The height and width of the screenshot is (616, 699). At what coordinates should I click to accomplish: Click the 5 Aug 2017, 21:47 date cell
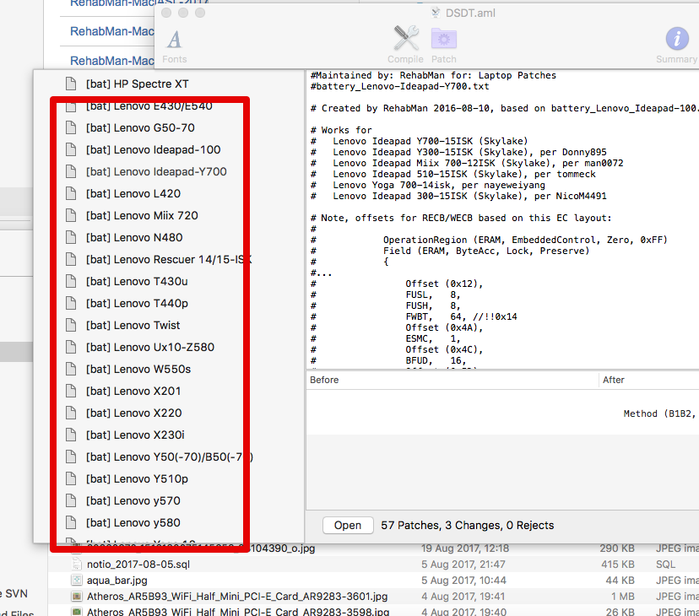(463, 565)
